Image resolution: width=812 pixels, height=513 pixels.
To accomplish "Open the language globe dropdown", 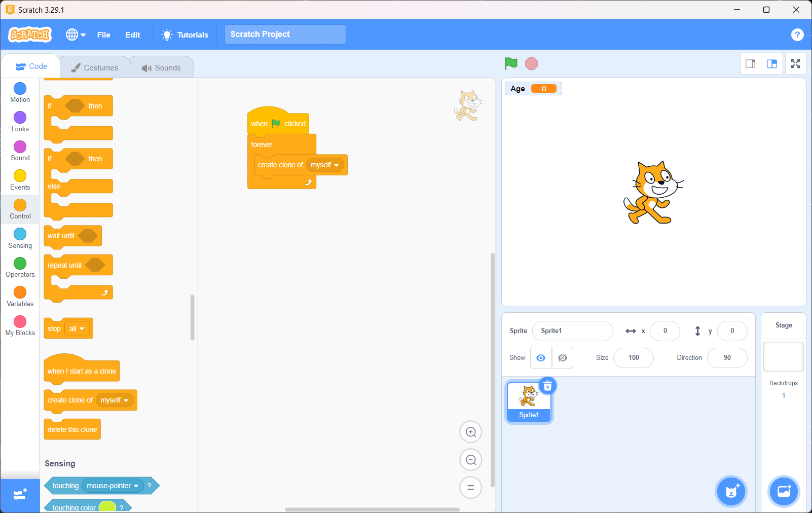I will tap(76, 34).
